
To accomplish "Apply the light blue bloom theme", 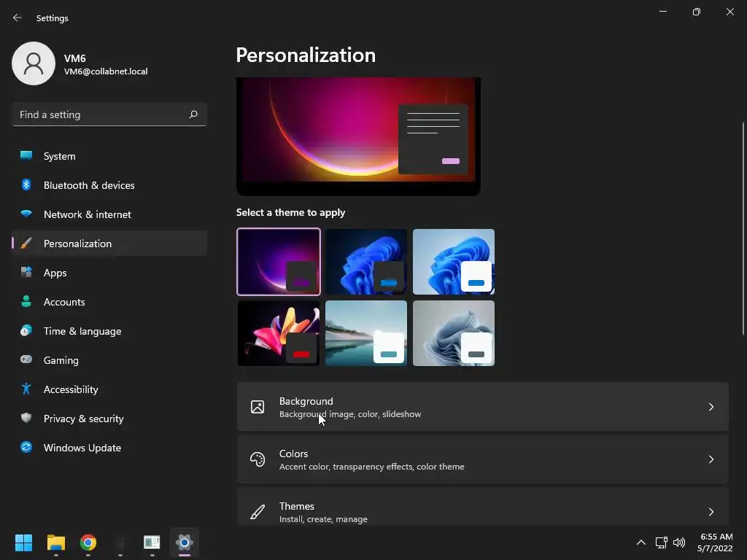I will point(454,262).
